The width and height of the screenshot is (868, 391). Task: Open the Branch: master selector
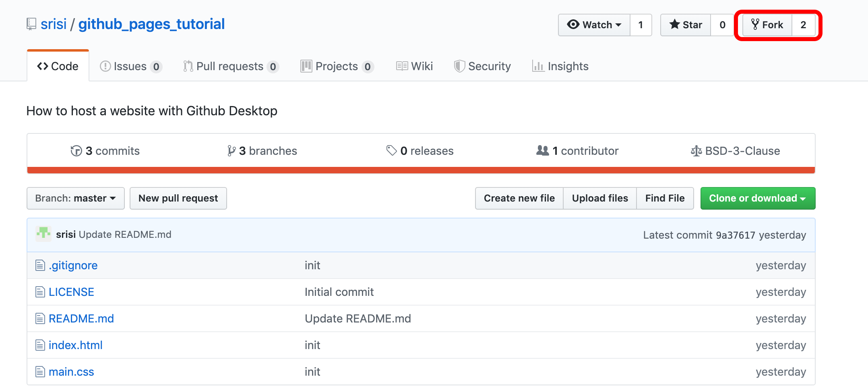point(76,198)
